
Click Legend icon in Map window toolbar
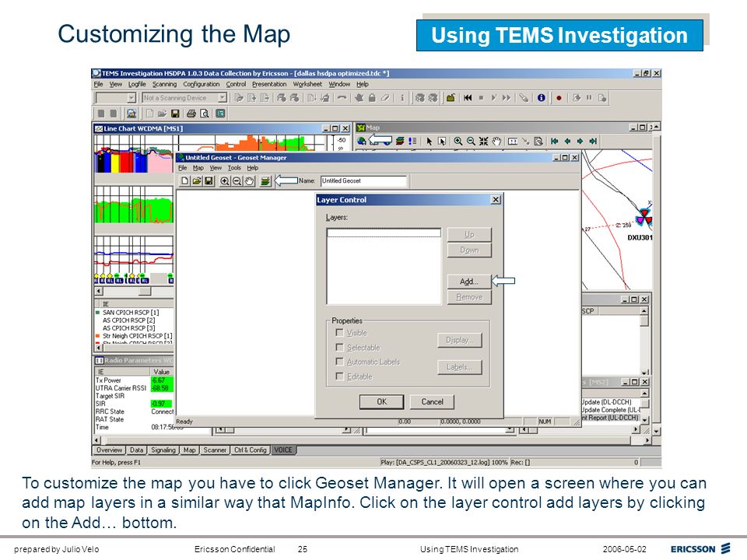point(412,141)
